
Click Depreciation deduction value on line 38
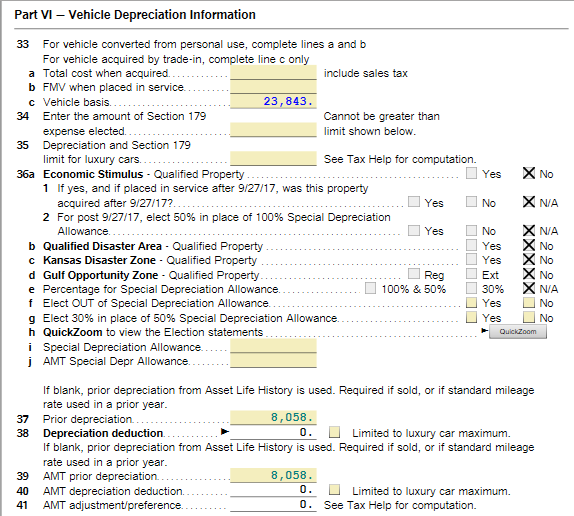pyautogui.click(x=273, y=433)
